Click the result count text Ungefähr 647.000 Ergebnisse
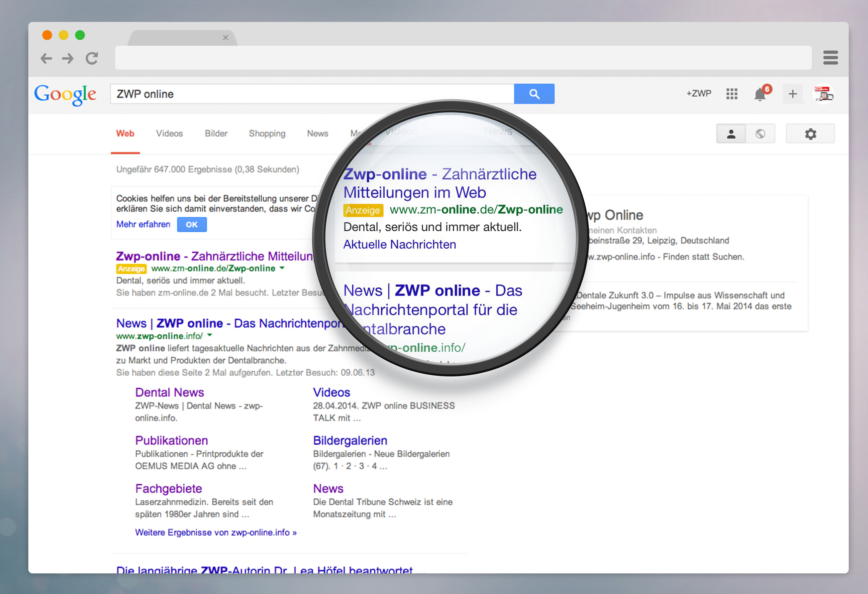 pos(208,170)
